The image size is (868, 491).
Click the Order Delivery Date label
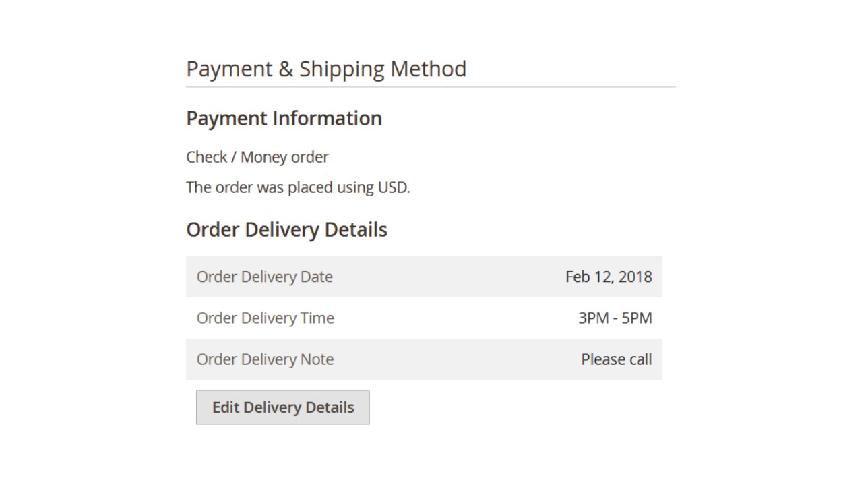tap(264, 277)
